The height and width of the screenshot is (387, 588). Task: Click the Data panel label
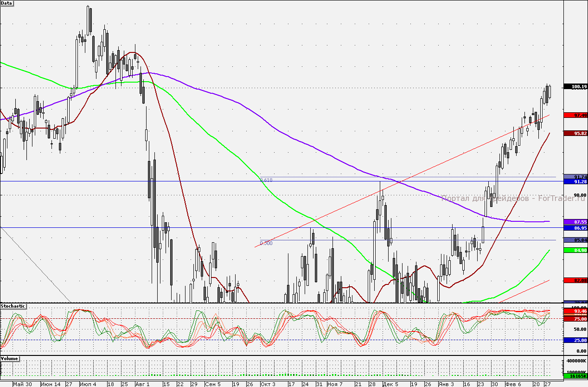(x=7, y=3)
